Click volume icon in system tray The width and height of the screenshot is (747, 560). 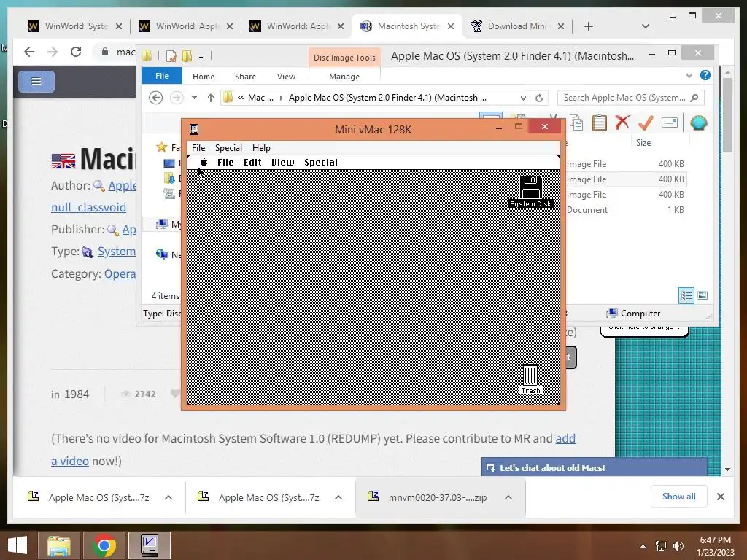(678, 545)
